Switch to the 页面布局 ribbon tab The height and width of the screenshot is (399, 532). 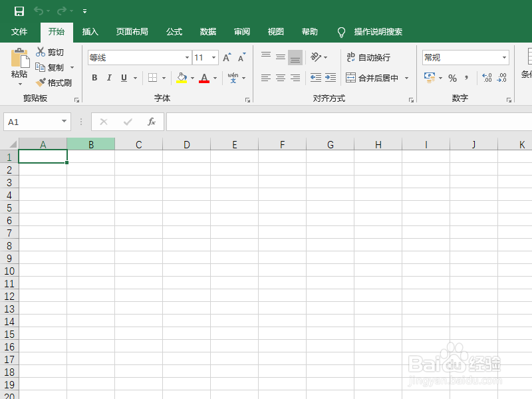click(132, 32)
